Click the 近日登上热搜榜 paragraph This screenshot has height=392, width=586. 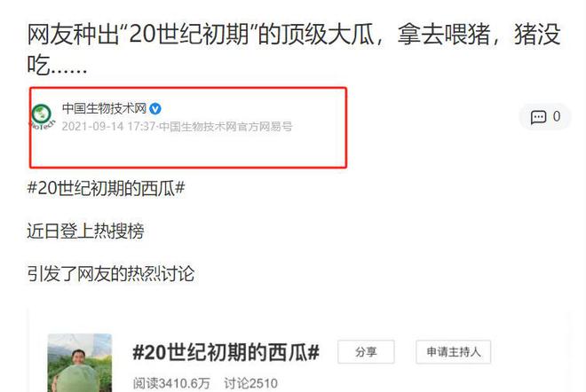85,231
